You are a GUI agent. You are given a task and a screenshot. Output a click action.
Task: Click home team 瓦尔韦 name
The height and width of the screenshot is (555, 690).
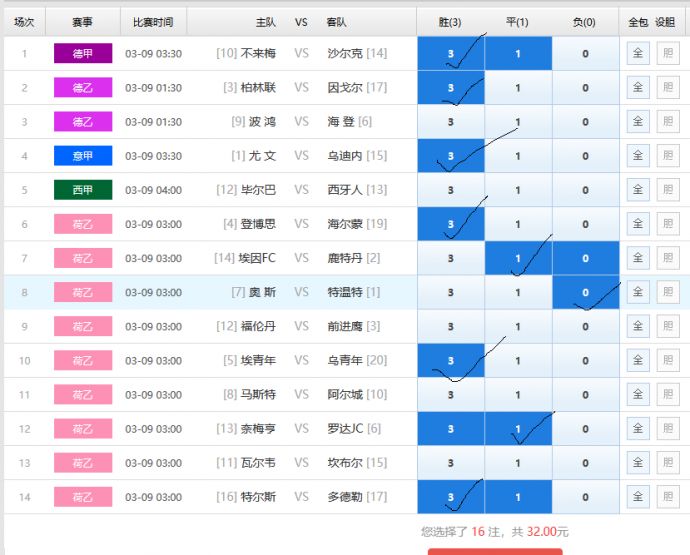[x=258, y=463]
